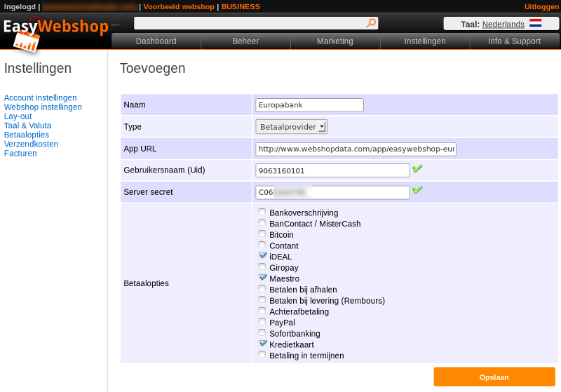Click the Betaalopties row label
Viewport: 561px width, 392px height.
coord(146,283)
